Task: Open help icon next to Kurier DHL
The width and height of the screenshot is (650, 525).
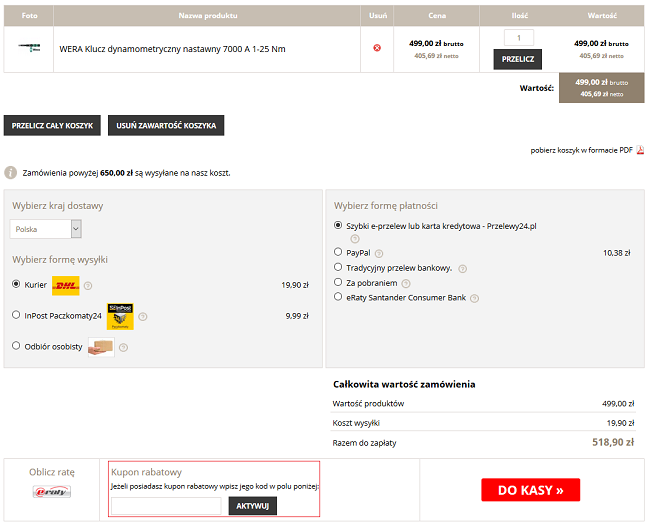Action: click(x=88, y=286)
